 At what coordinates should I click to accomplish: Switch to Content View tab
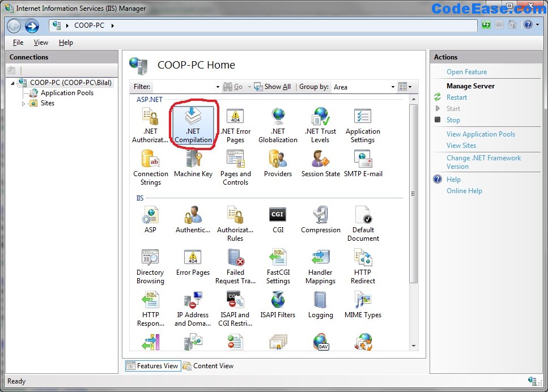[x=209, y=366]
